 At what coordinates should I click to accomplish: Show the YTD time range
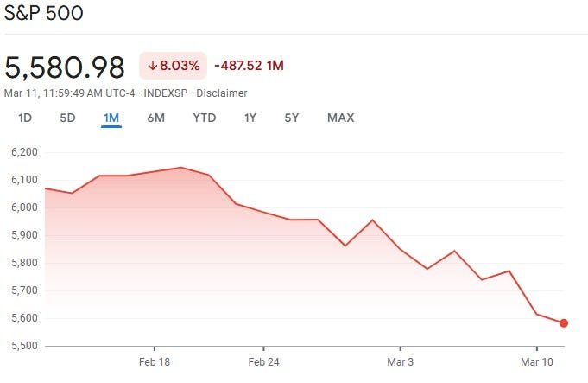(205, 118)
